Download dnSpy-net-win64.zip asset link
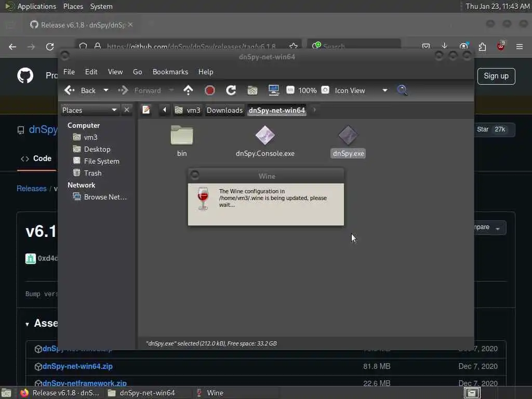The height and width of the screenshot is (399, 532). pos(77,366)
